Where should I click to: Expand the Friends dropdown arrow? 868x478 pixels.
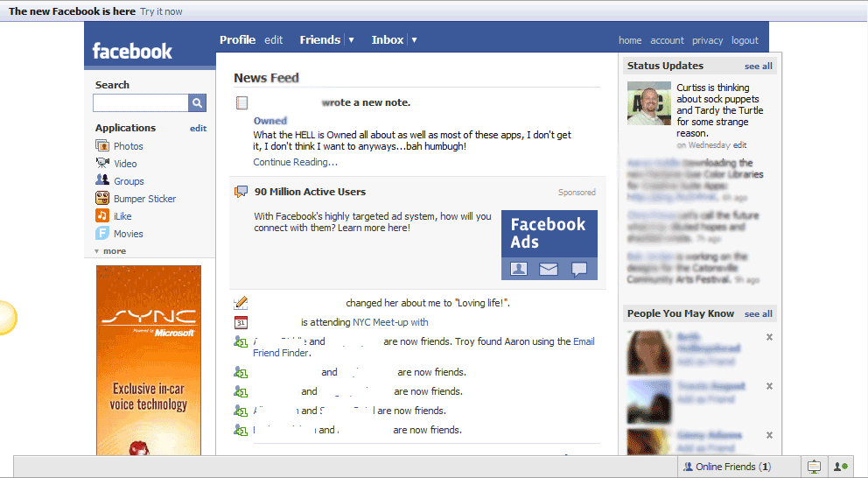[x=351, y=40]
